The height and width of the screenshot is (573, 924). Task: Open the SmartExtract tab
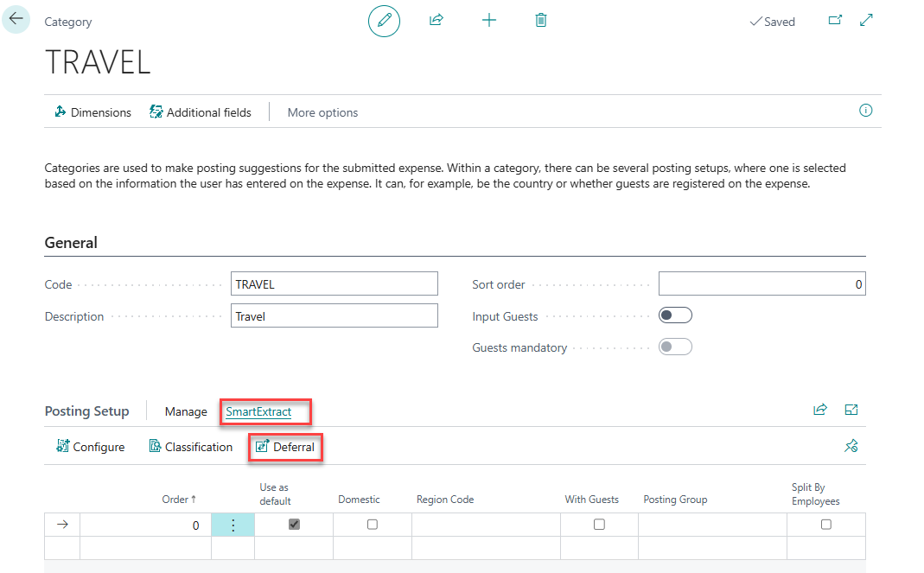(x=258, y=411)
